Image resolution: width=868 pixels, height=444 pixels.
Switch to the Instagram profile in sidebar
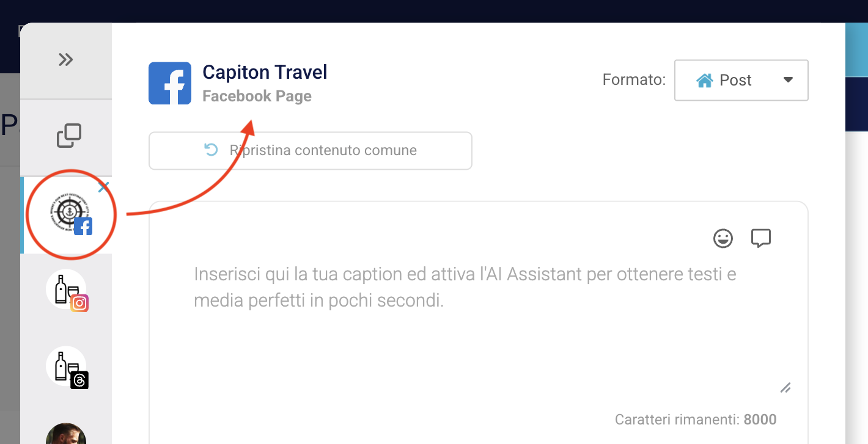[x=66, y=289]
